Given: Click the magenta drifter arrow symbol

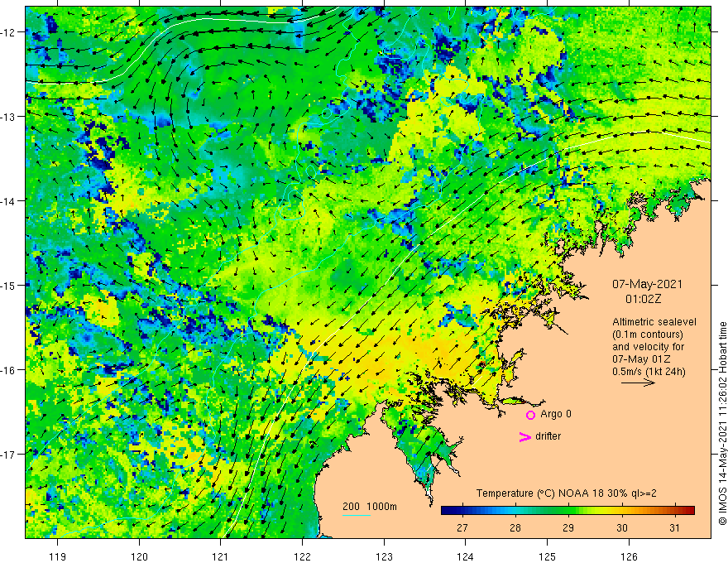Looking at the screenshot, I should coord(525,436).
